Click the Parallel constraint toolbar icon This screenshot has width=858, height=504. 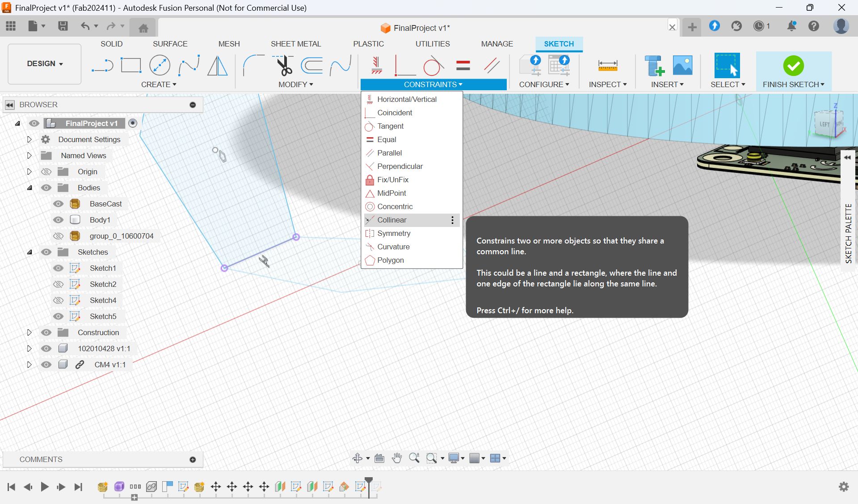[492, 66]
